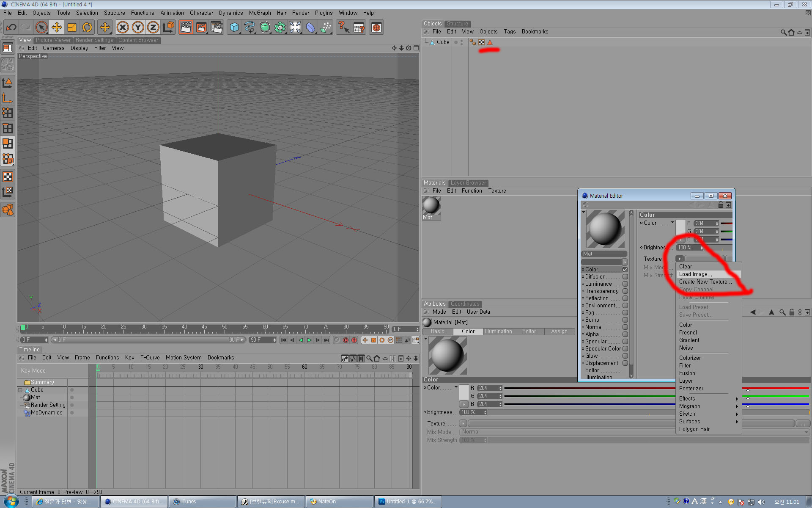This screenshot has width=812, height=508.
Task: Click the help pointer icon
Action: pos(343,28)
